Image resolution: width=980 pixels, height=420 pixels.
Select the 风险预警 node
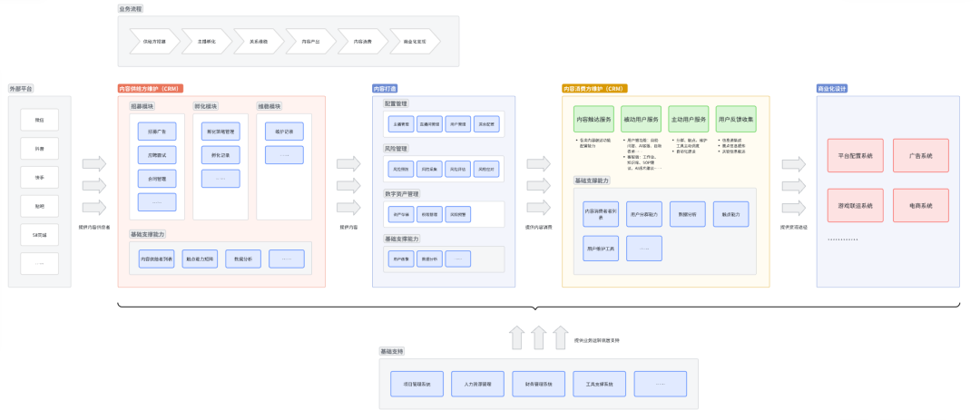click(x=458, y=215)
